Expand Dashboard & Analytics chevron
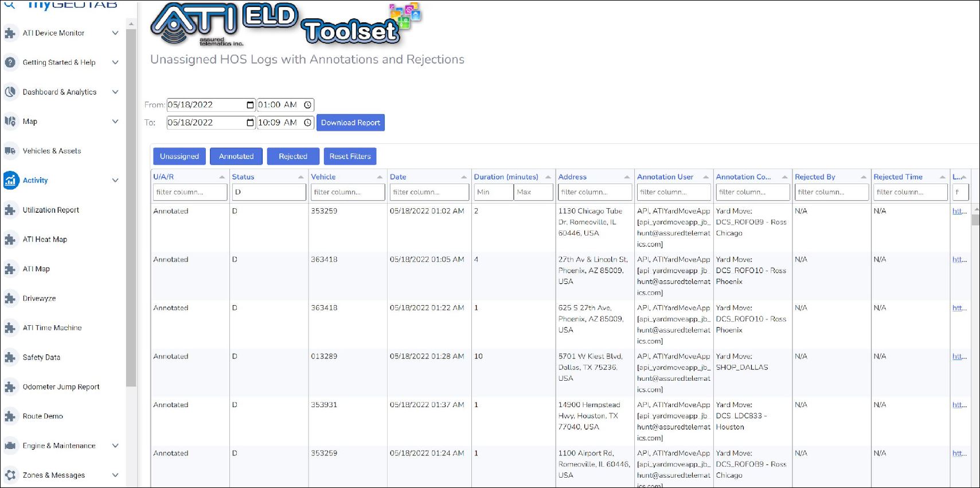 [115, 92]
